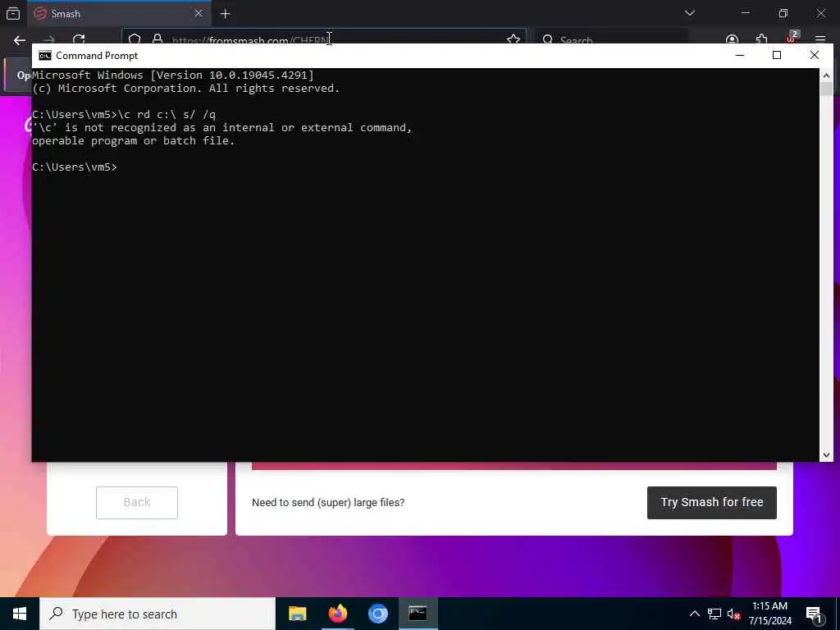Open a new browser tab
The height and width of the screenshot is (630, 840).
click(x=225, y=14)
